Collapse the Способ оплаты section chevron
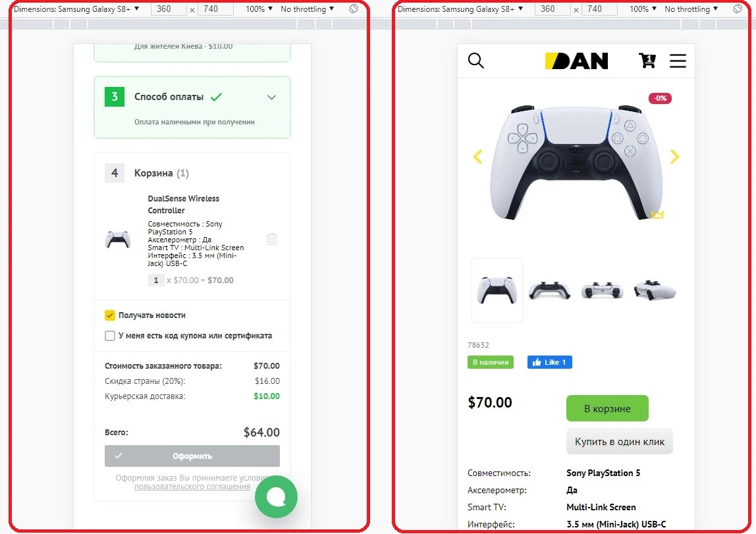 (x=271, y=97)
